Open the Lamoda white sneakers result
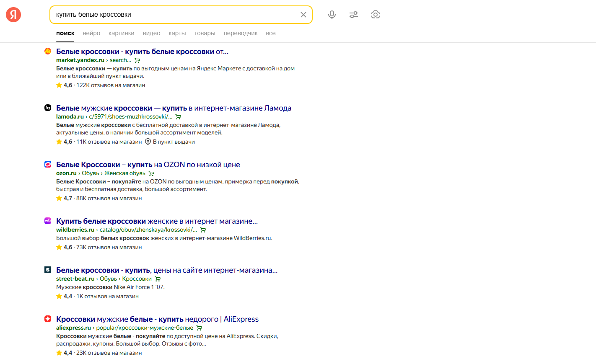 pos(174,108)
